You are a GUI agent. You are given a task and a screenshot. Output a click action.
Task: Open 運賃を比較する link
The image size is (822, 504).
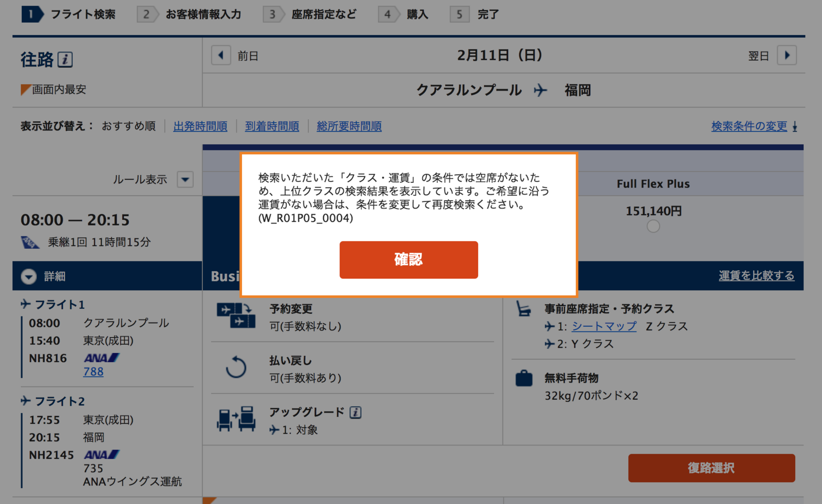(756, 276)
